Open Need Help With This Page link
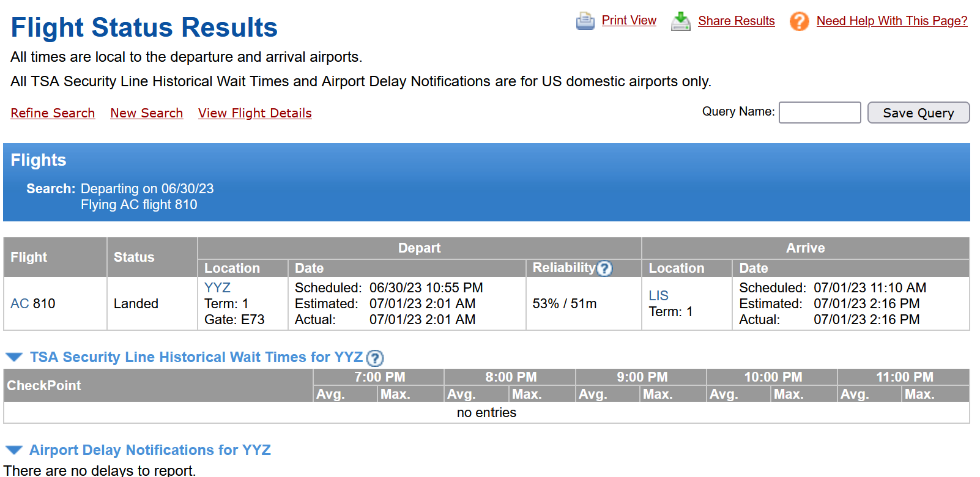This screenshot has width=980, height=477. (891, 21)
